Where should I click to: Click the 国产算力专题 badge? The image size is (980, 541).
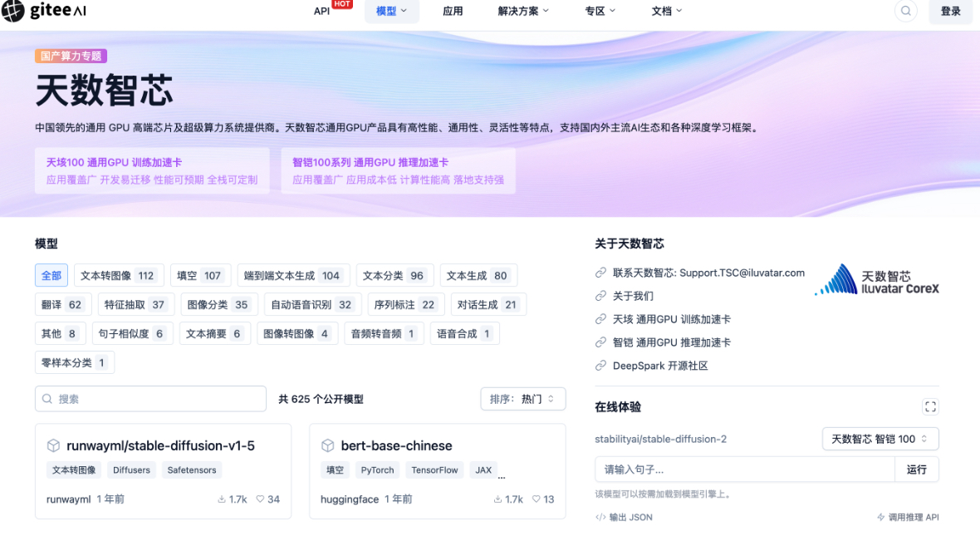(71, 56)
